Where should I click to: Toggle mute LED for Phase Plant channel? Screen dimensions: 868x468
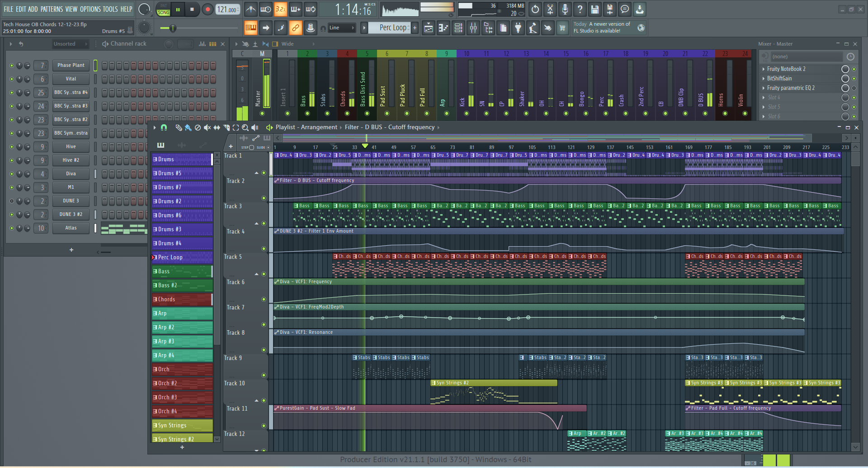pyautogui.click(x=12, y=66)
